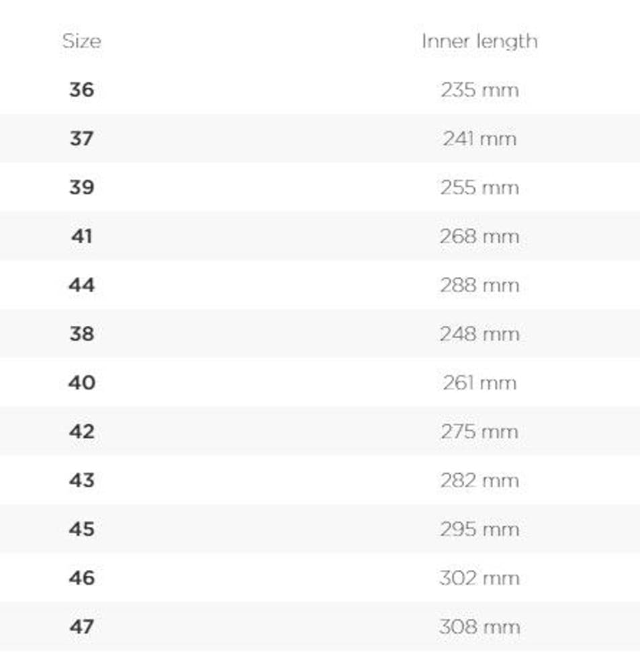Click size 43 in the chart
This screenshot has width=640, height=672.
81,480
